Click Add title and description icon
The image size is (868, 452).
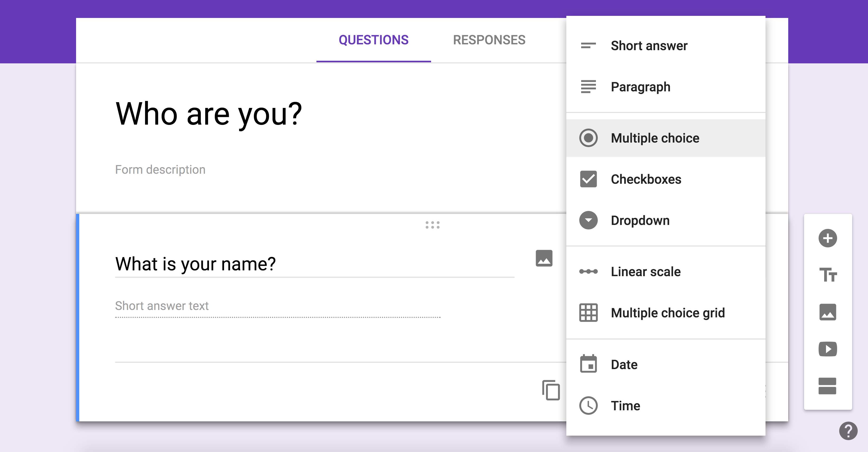click(x=827, y=275)
